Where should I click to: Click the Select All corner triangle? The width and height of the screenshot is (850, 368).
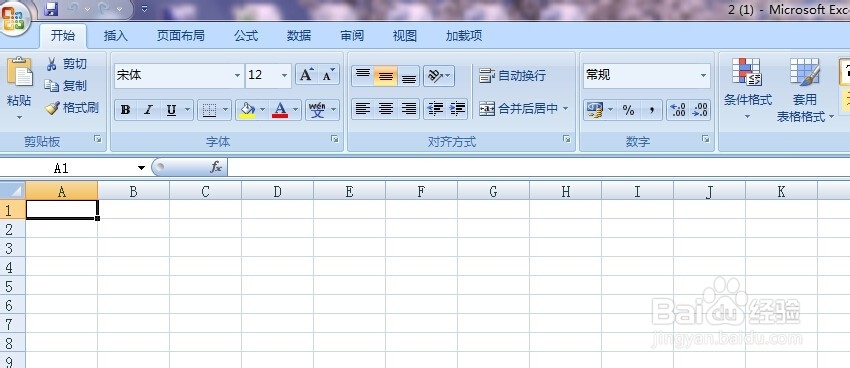coord(12,191)
